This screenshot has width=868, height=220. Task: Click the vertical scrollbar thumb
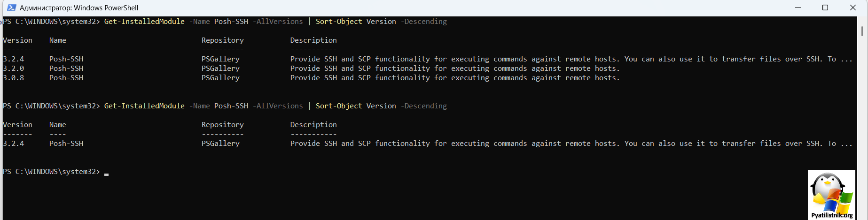point(862,31)
